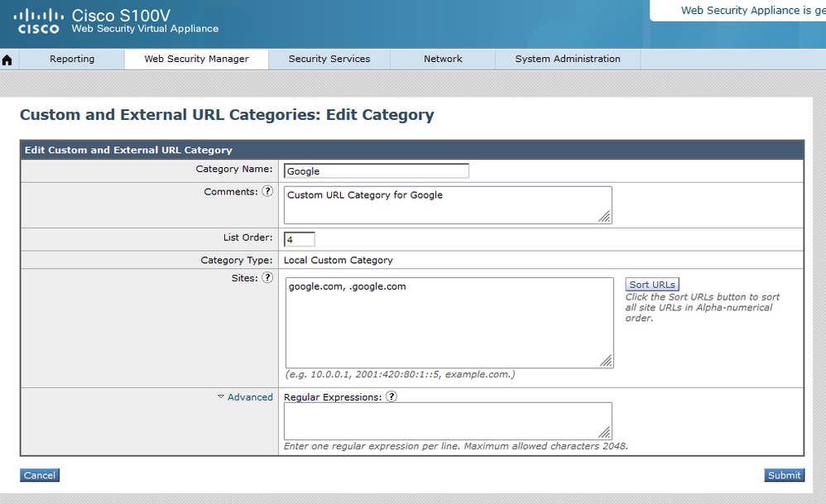Screen dimensions: 826x504
Task: Open the System Administration menu
Action: [x=568, y=59]
